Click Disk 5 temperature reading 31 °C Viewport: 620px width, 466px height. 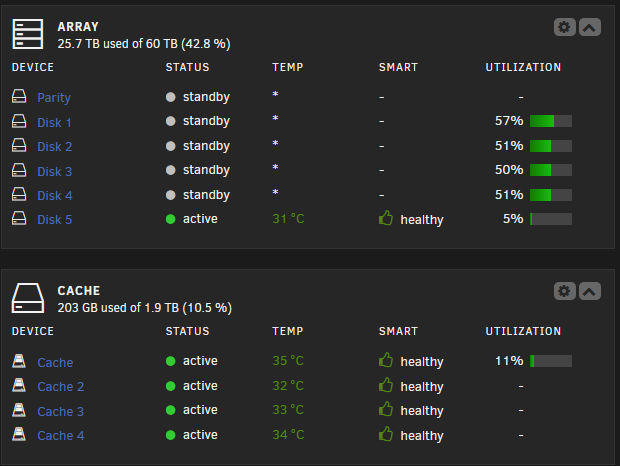coord(288,219)
